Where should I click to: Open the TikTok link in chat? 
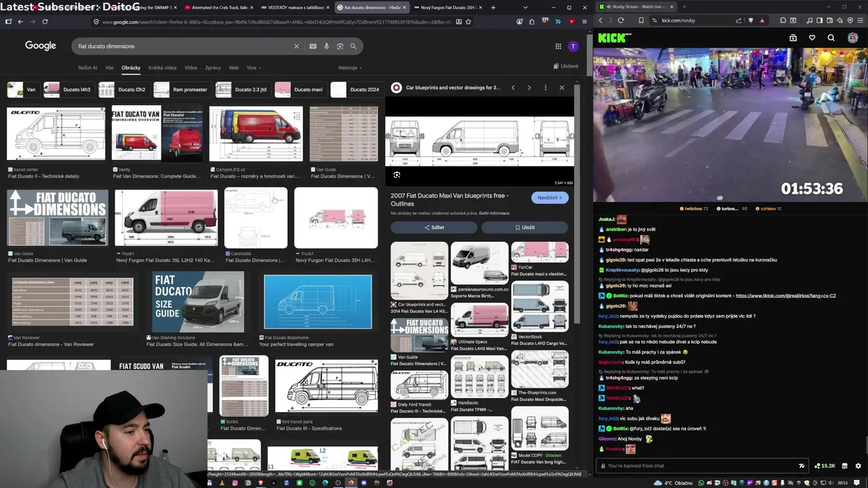pyautogui.click(x=785, y=296)
